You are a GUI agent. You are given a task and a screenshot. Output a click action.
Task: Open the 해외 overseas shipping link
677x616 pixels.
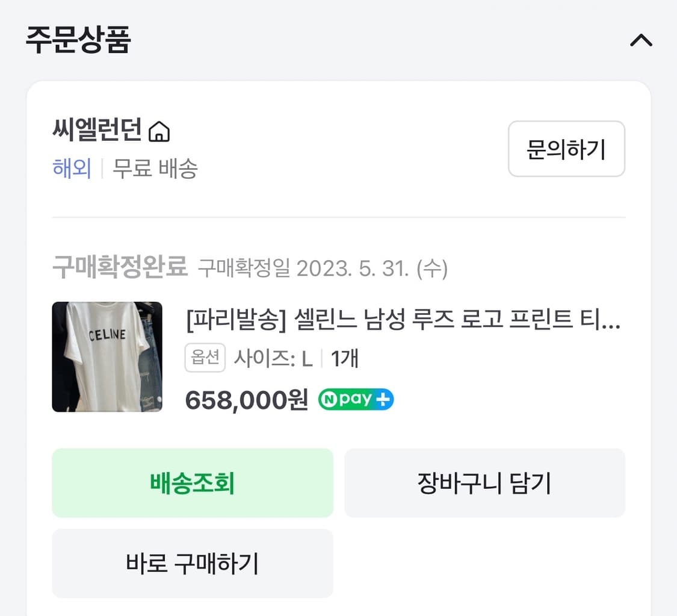(72, 169)
